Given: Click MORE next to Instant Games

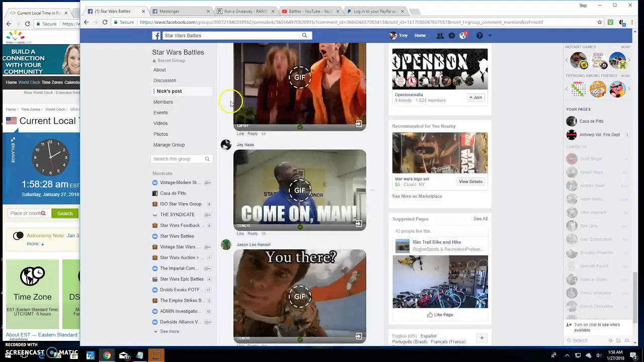Looking at the screenshot, I should (x=625, y=47).
